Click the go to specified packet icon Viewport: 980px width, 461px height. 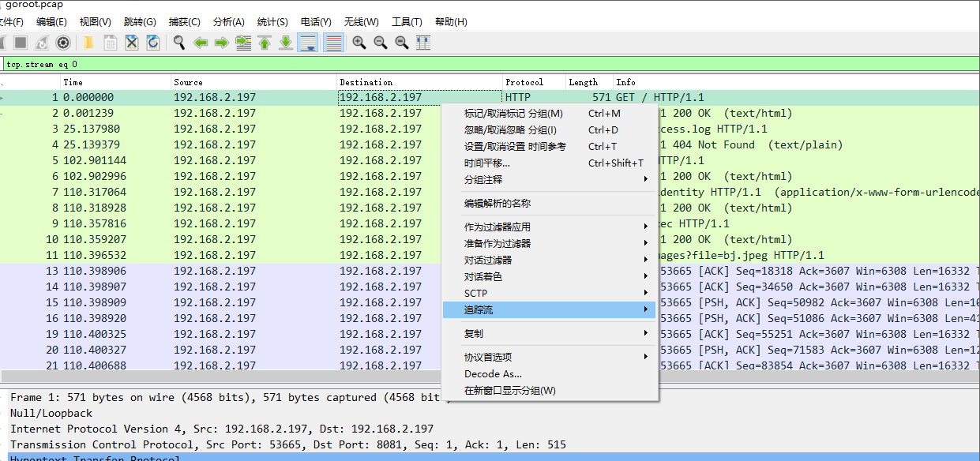[x=243, y=43]
